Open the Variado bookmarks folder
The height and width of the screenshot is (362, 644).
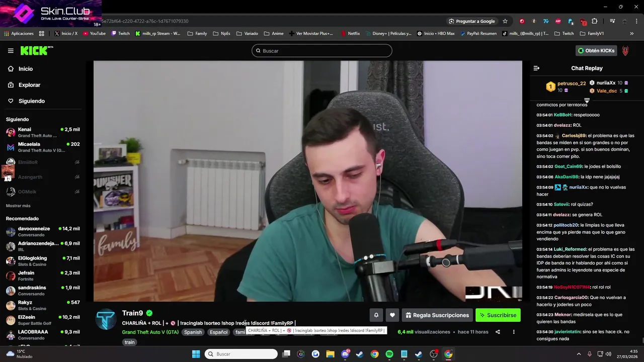click(x=247, y=34)
